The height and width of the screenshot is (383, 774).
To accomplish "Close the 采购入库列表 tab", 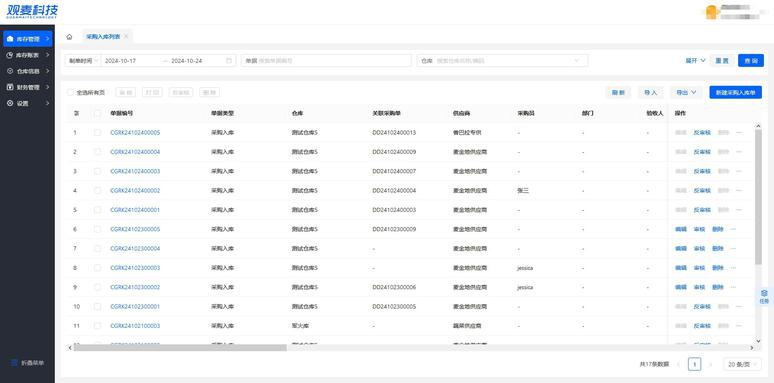I will click(x=126, y=37).
